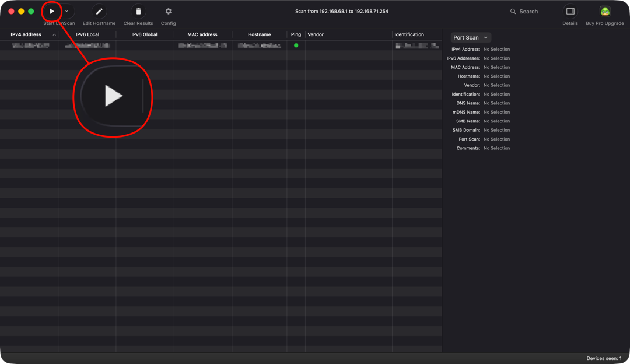Click the green zoom window button

click(x=31, y=11)
